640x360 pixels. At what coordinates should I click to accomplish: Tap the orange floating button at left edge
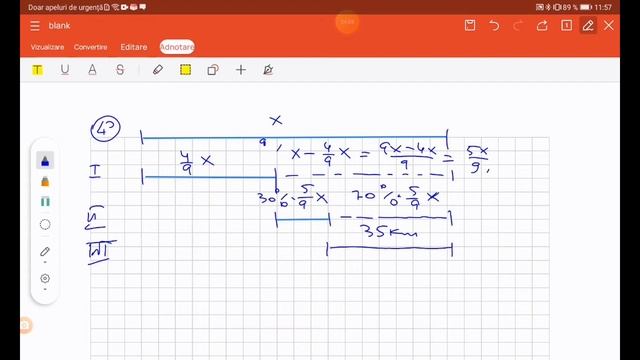pyautogui.click(x=25, y=325)
